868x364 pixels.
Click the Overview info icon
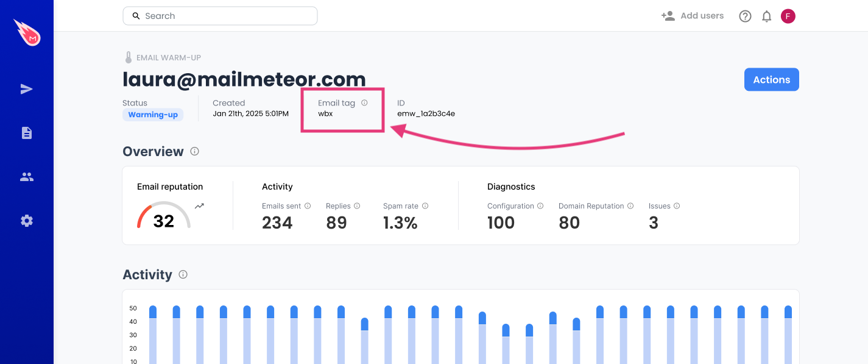click(194, 151)
